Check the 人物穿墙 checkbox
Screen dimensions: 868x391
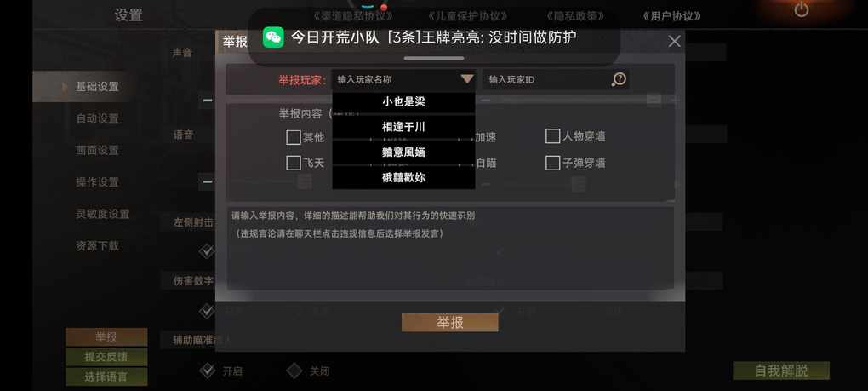point(552,136)
